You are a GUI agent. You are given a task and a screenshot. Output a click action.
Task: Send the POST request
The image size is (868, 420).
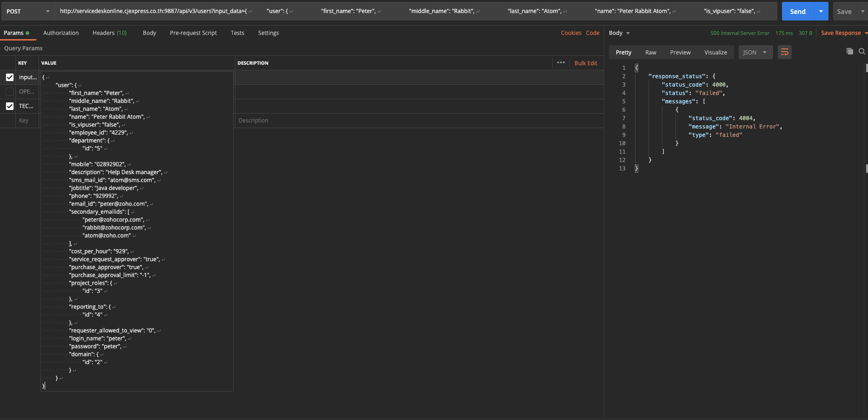click(798, 11)
